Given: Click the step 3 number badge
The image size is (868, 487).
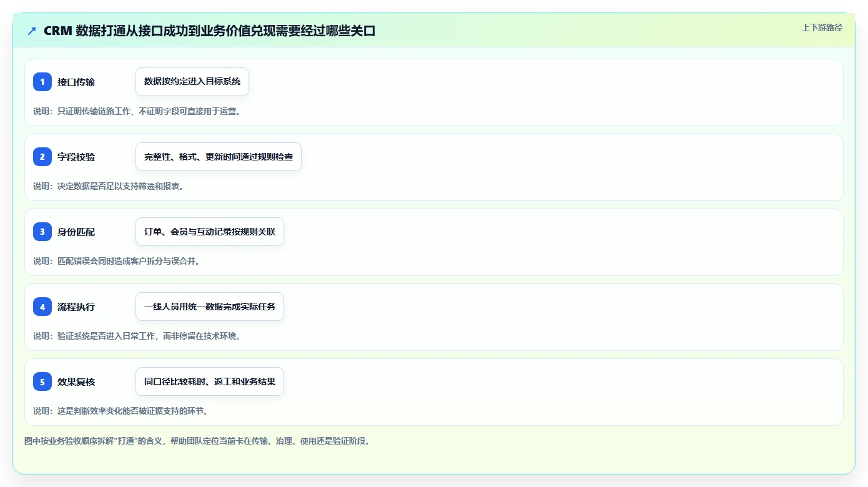Looking at the screenshot, I should (42, 232).
